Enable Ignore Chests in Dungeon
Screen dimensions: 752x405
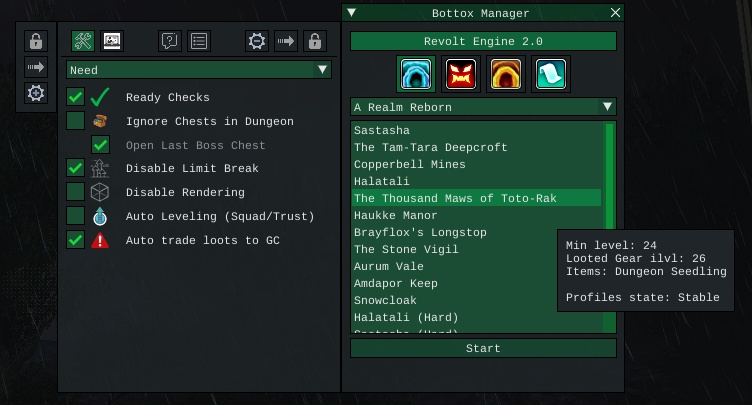[75, 121]
